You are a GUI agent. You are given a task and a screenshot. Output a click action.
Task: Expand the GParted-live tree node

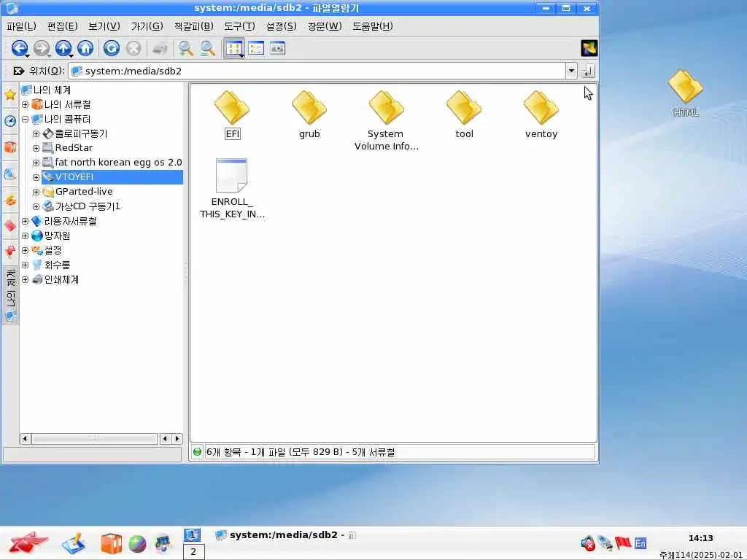(x=36, y=192)
